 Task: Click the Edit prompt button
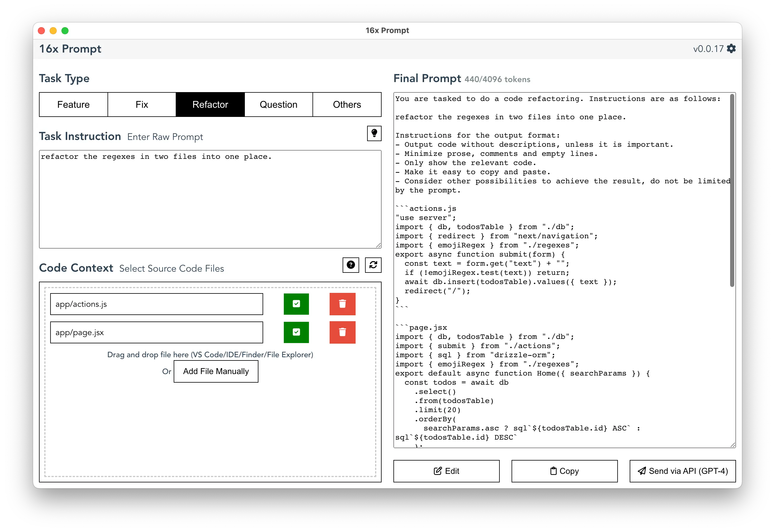446,471
